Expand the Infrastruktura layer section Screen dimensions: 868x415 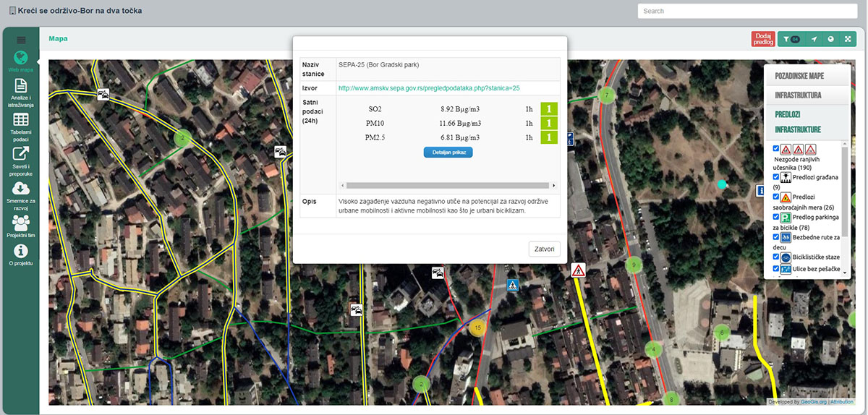coord(798,95)
